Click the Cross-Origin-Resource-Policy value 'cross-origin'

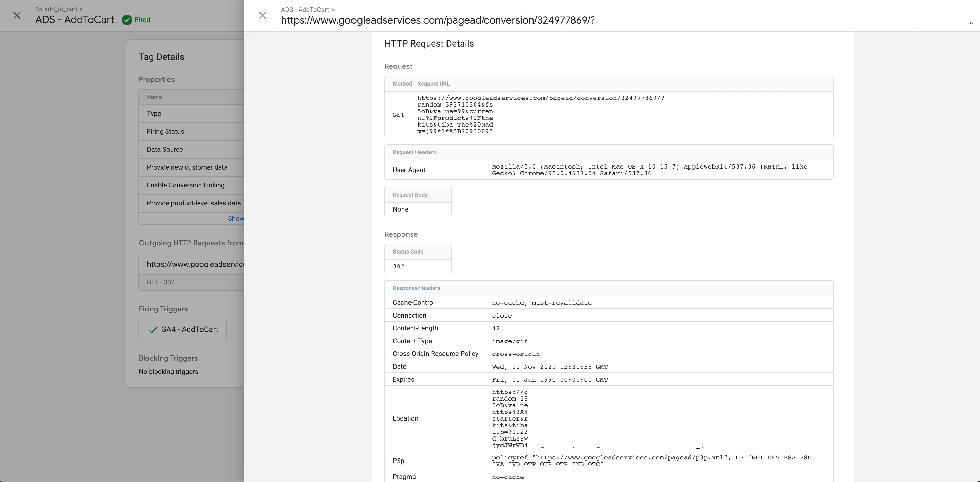(516, 354)
